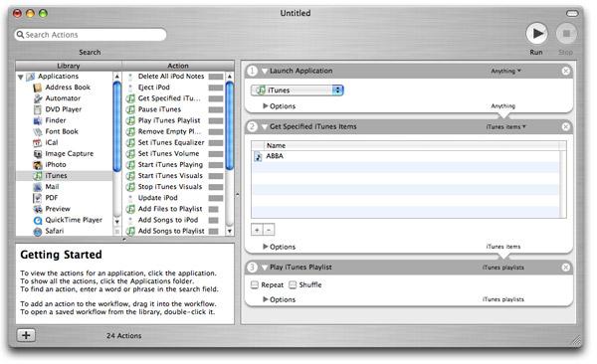Focus the Search Actions field

point(91,35)
